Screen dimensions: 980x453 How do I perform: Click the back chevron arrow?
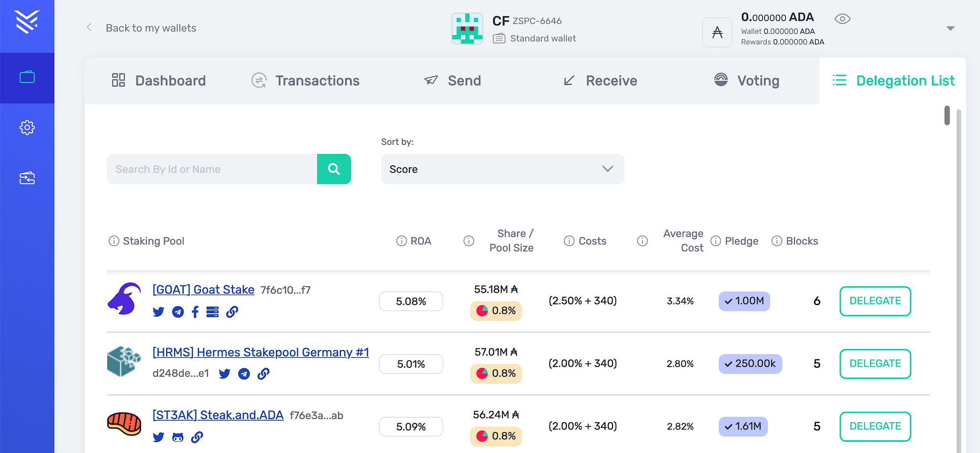89,27
